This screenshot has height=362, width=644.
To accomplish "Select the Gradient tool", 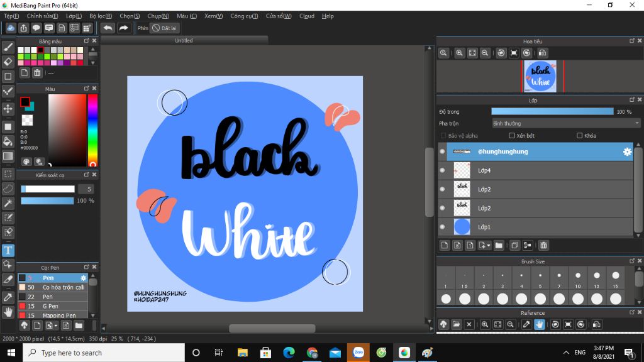I will [8, 156].
